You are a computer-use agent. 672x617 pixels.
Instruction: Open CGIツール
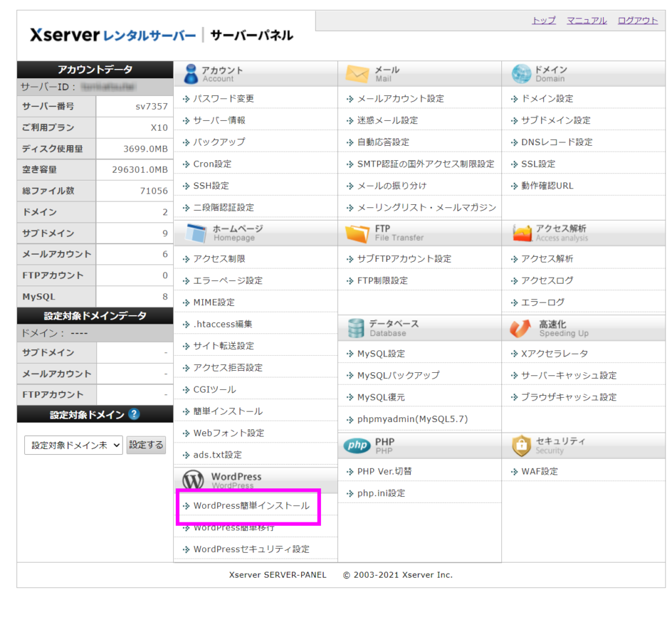click(215, 390)
